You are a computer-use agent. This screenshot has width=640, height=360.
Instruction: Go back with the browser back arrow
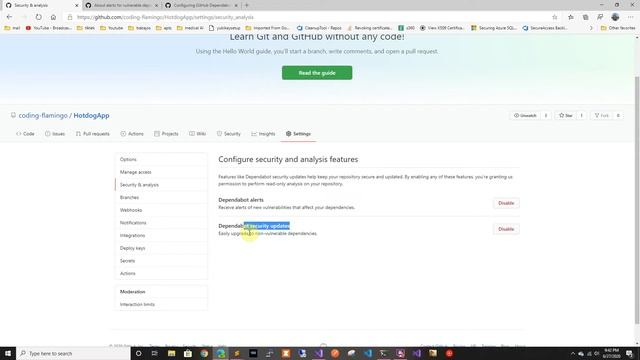tap(9, 17)
